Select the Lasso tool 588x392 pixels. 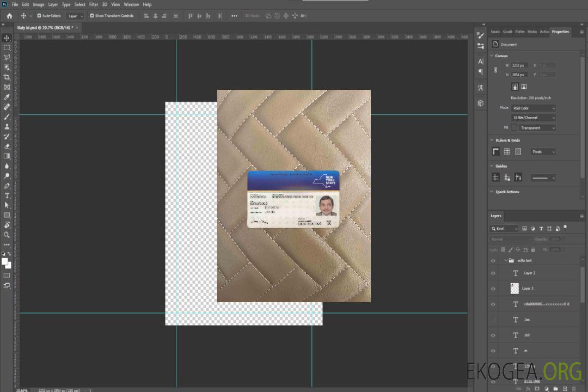point(7,57)
